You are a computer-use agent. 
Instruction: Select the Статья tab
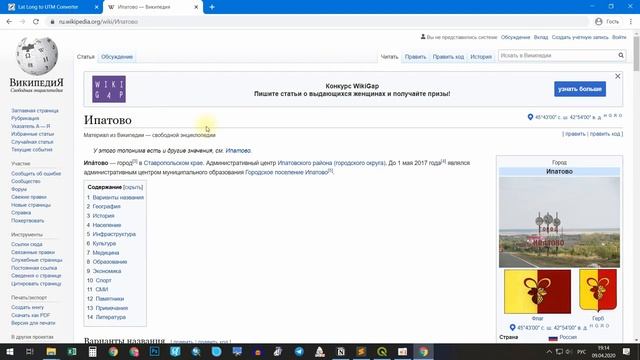click(86, 57)
